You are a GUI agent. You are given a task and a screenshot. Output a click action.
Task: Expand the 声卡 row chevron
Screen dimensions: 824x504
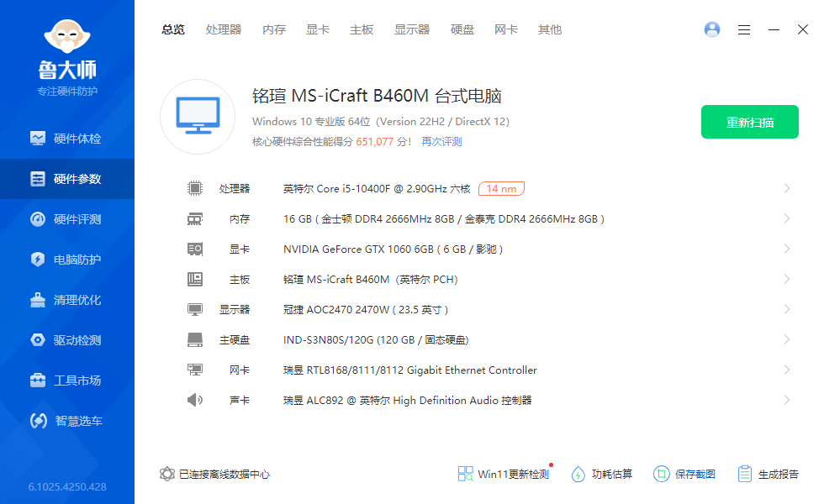tap(787, 400)
